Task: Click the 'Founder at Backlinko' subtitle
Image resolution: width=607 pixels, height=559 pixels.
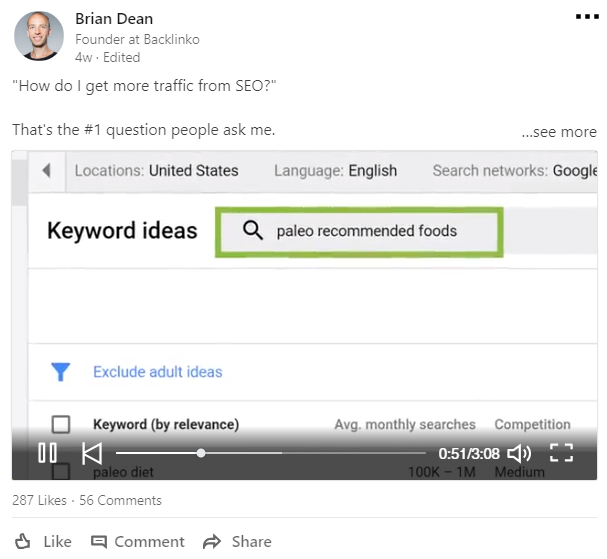Action: [137, 39]
